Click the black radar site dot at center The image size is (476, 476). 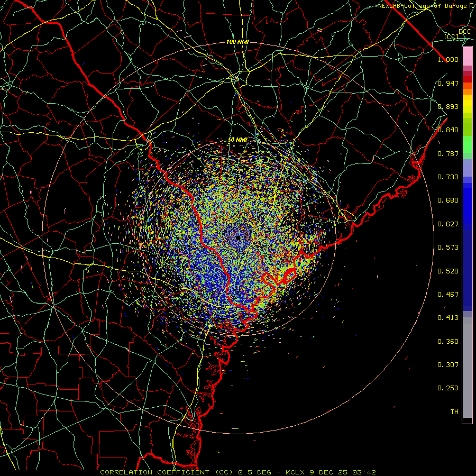point(238,238)
